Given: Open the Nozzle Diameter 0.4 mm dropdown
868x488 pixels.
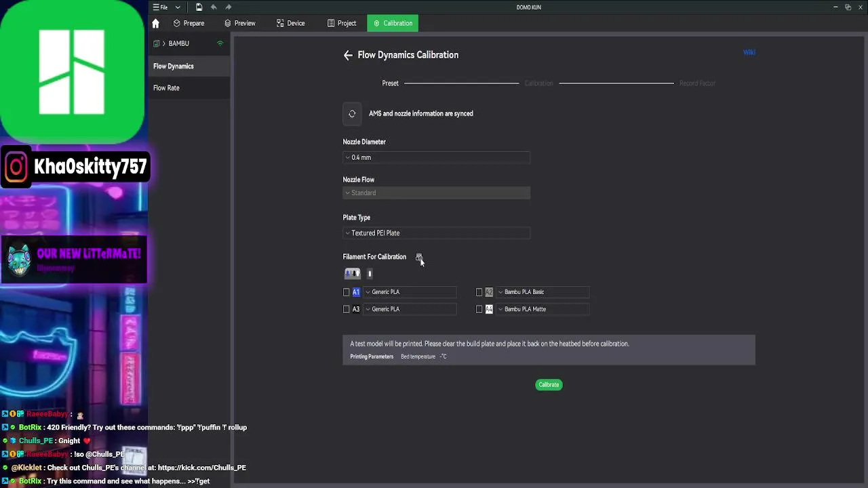Looking at the screenshot, I should [x=436, y=157].
